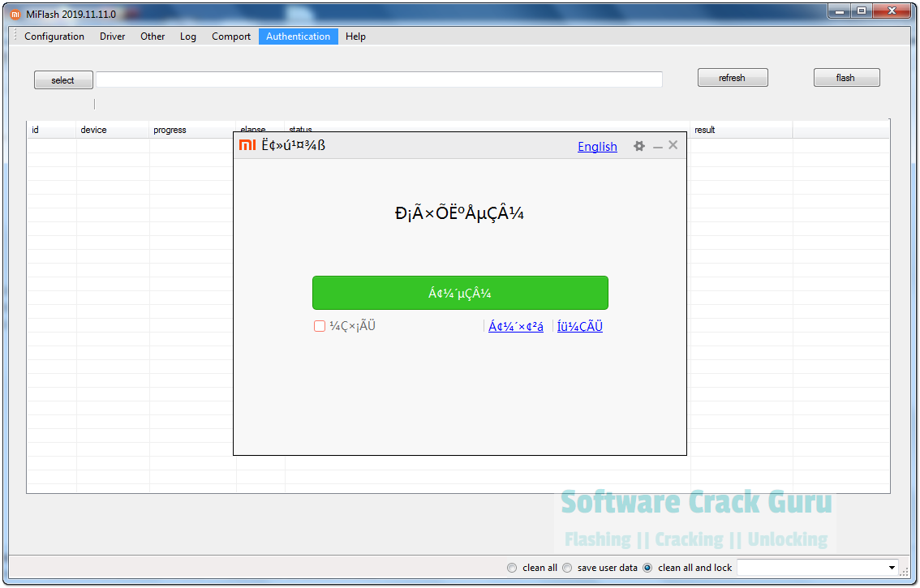
Task: Minimize the Mi login dialog
Action: click(x=658, y=147)
